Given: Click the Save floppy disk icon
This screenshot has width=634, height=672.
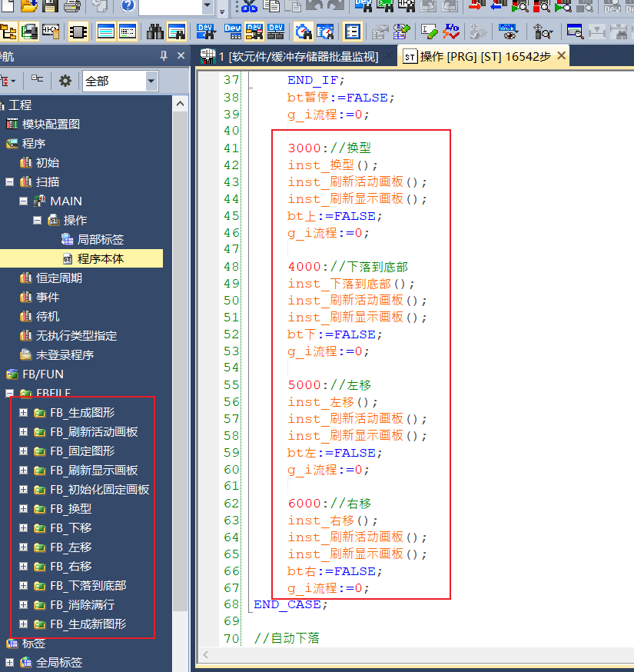Looking at the screenshot, I should coord(51,7).
